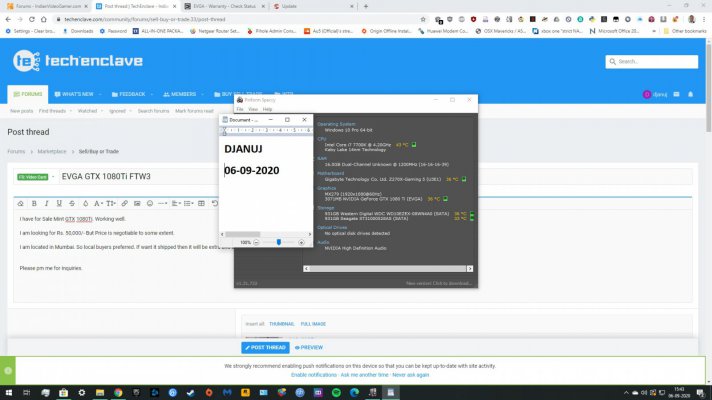Bookmark this page with star icon
The image size is (712, 400).
pos(423,20)
